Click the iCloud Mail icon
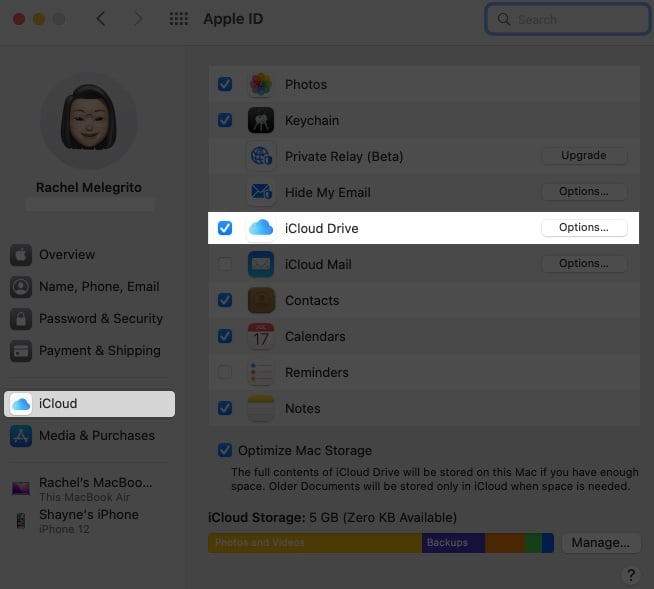 tap(261, 264)
